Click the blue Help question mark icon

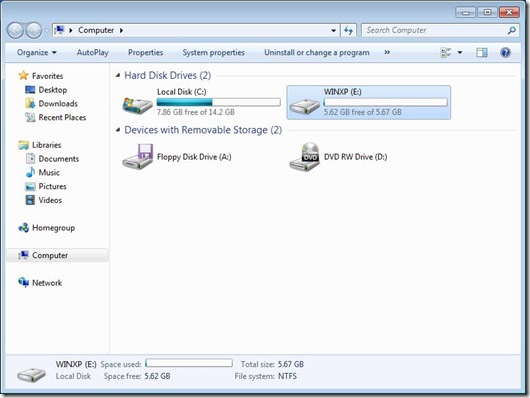(505, 53)
